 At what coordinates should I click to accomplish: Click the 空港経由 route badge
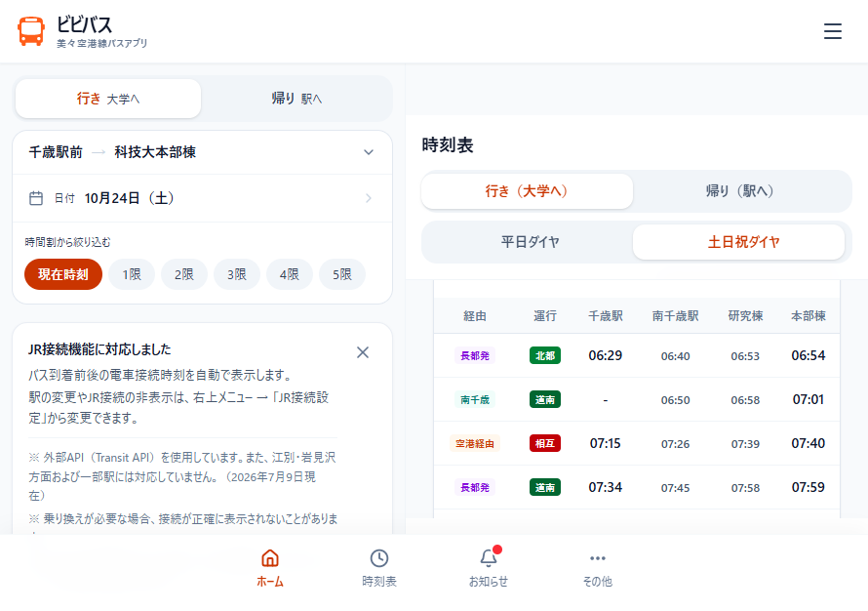point(475,443)
